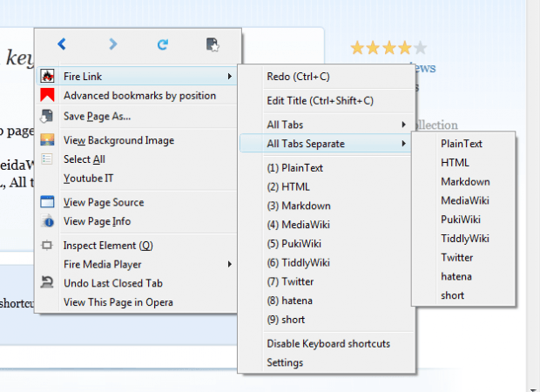Open View Page Info
Image resolution: width=540 pixels, height=392 pixels.
pyautogui.click(x=136, y=221)
